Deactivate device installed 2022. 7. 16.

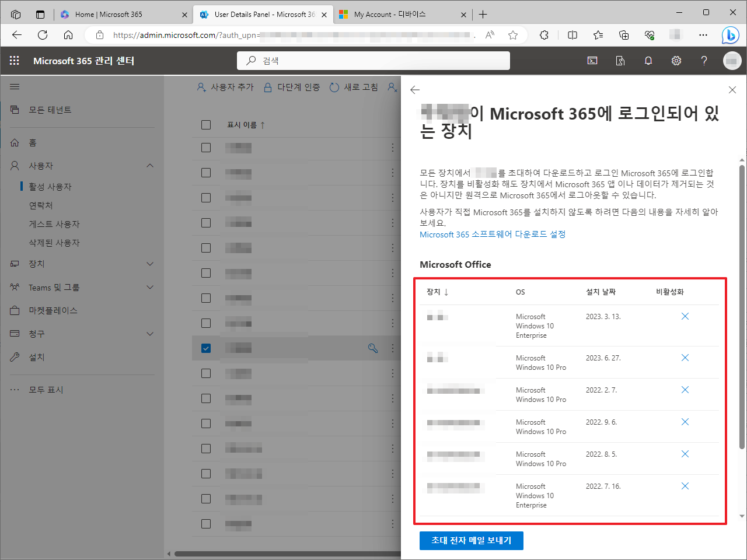coord(685,486)
